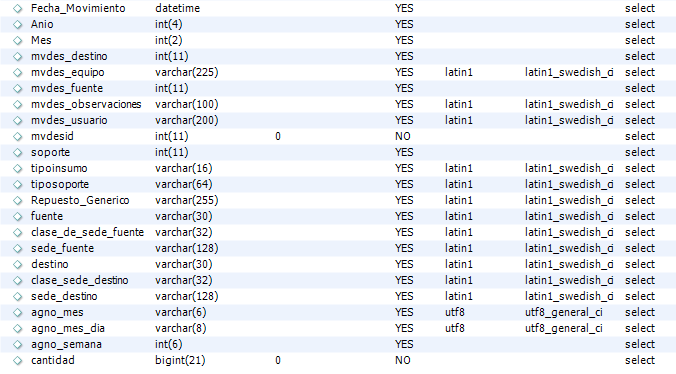This screenshot has height=374, width=676.
Task: Select the utf8 charset of agno_mes_dia
Action: pyautogui.click(x=455, y=328)
